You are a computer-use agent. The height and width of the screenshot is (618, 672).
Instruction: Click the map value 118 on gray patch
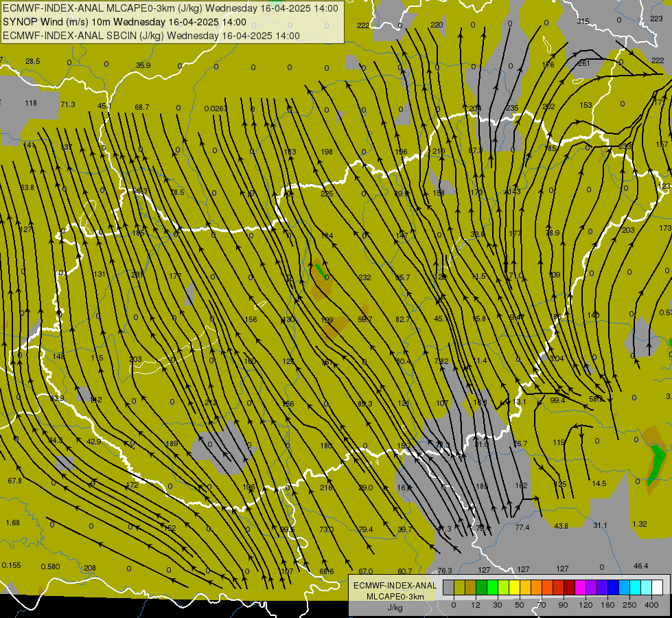pyautogui.click(x=31, y=103)
